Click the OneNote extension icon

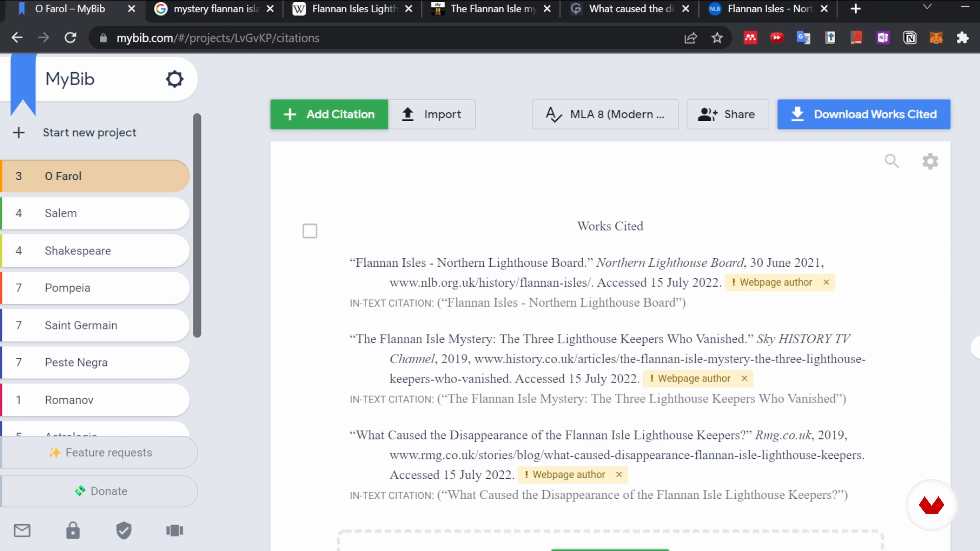pos(883,38)
